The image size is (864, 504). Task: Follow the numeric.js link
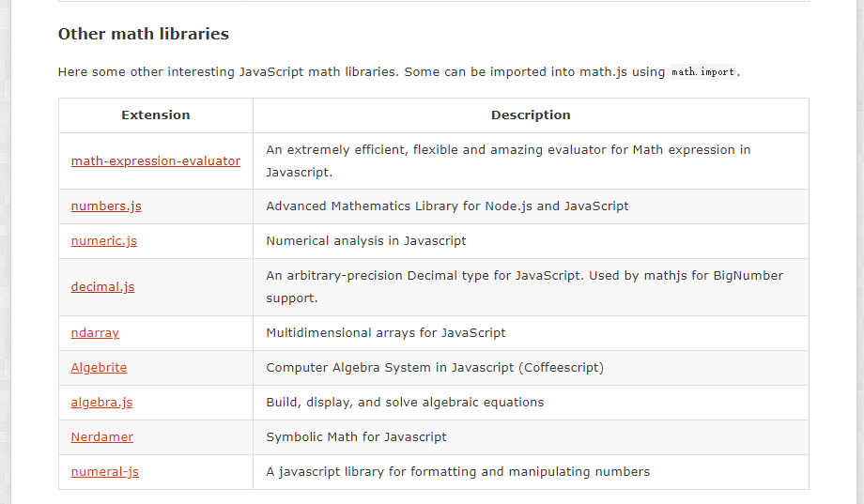click(x=103, y=240)
